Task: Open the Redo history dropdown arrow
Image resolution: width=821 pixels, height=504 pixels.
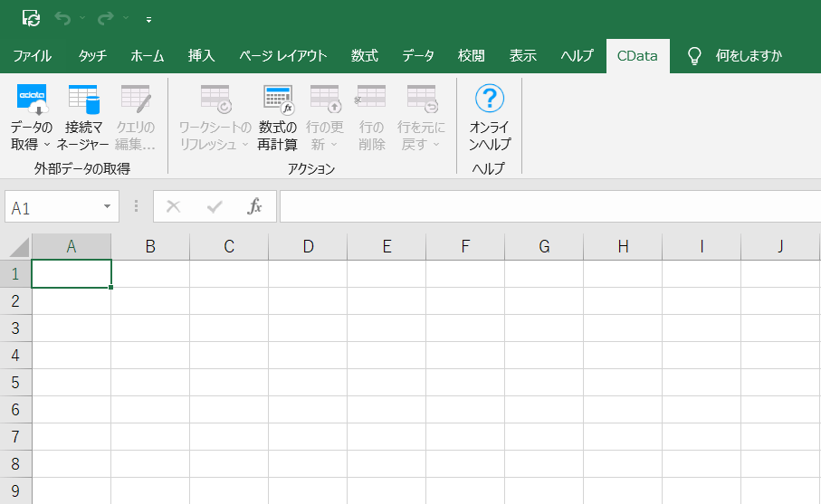Action: 125,18
